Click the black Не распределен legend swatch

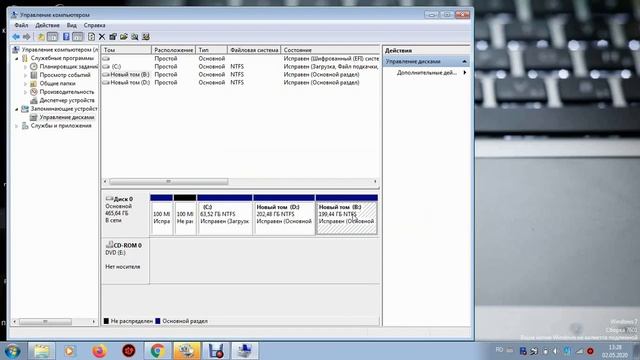click(107, 321)
